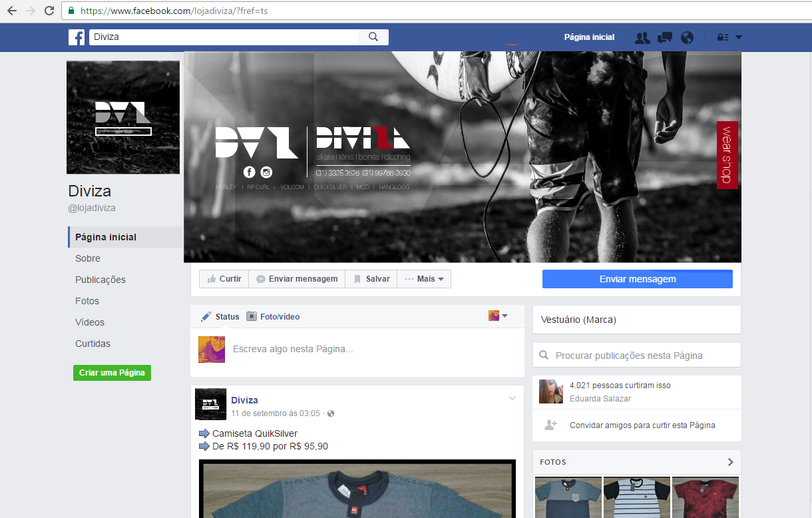Select Página inicial in the sidebar
This screenshot has width=812, height=518.
click(x=125, y=237)
